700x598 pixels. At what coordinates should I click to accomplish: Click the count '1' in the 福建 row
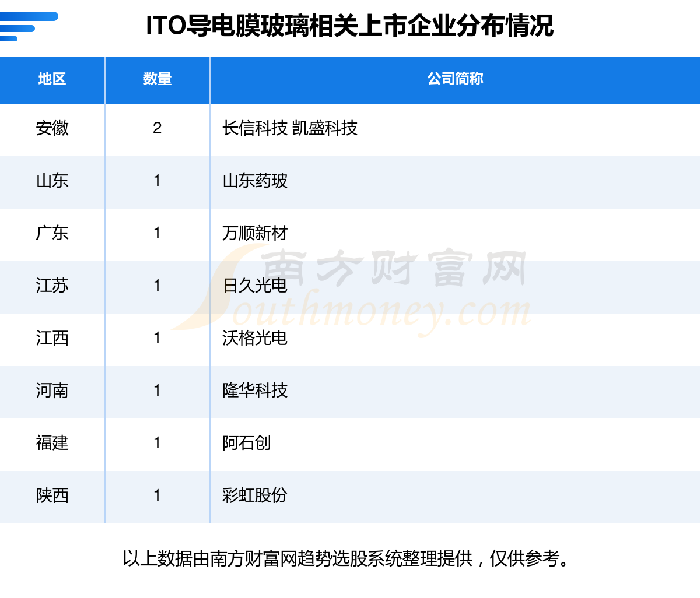click(x=157, y=443)
